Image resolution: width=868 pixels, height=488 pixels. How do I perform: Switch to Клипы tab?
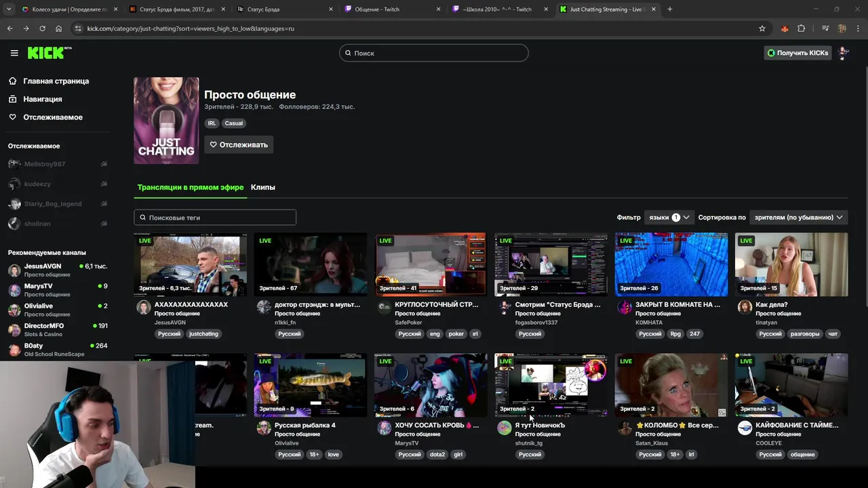pos(263,187)
